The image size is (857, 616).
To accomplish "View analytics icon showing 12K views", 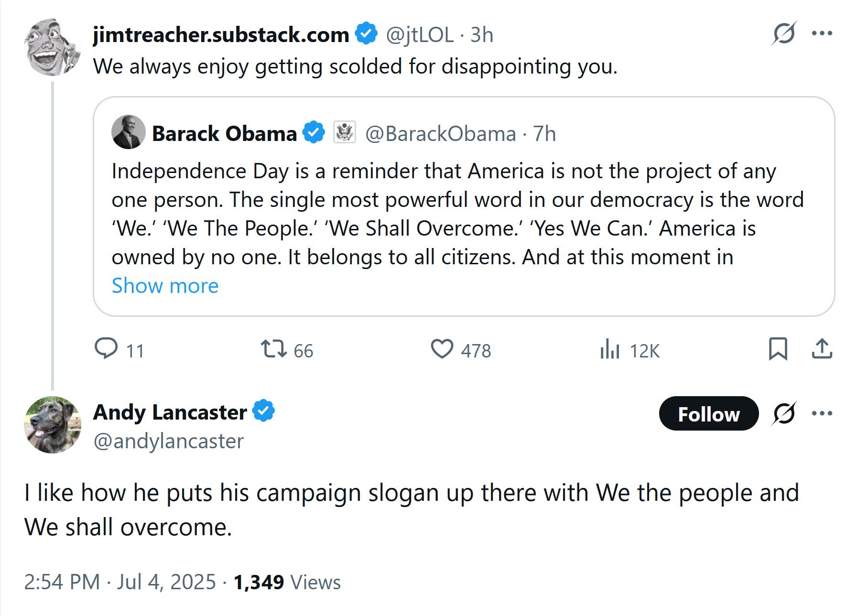I will [610, 349].
